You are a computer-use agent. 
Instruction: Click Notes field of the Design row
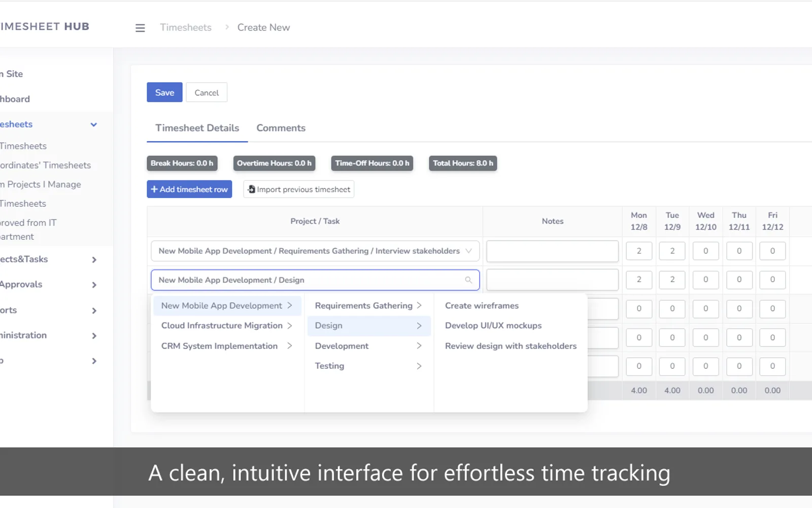tap(552, 280)
